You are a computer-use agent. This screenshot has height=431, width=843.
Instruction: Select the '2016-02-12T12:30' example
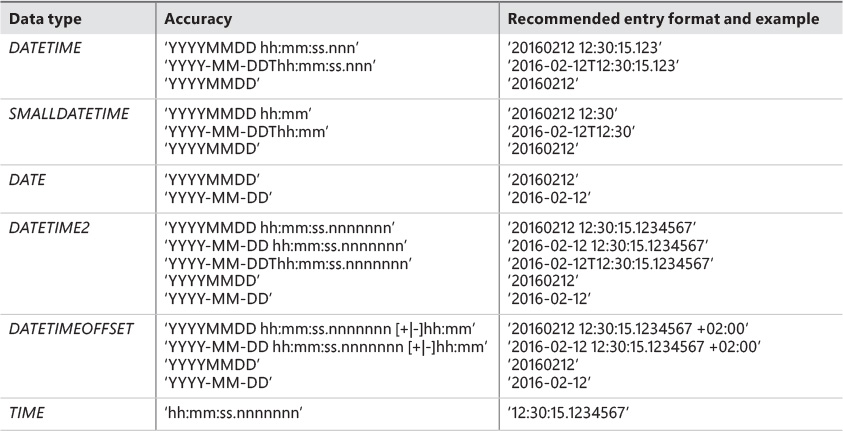573,133
